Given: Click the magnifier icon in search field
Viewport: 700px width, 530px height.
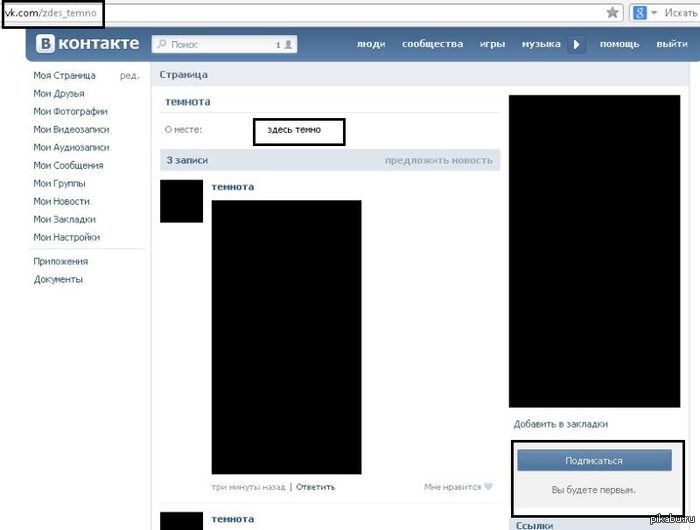Looking at the screenshot, I should tap(161, 45).
